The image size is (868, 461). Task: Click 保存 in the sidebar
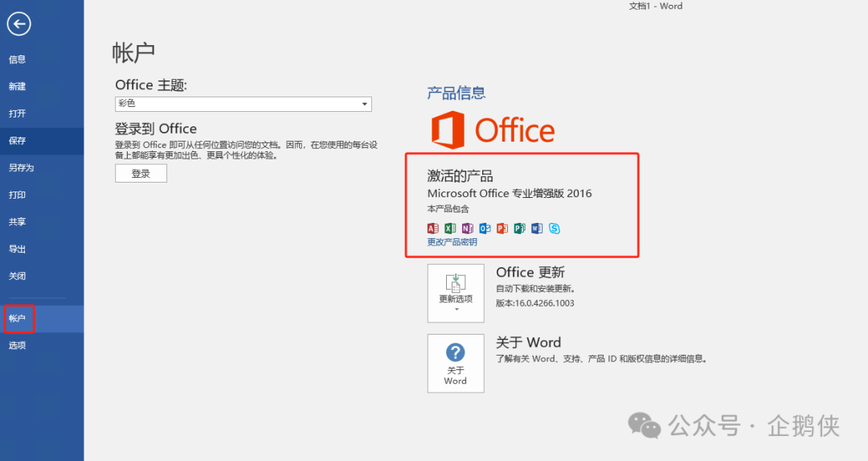42,141
